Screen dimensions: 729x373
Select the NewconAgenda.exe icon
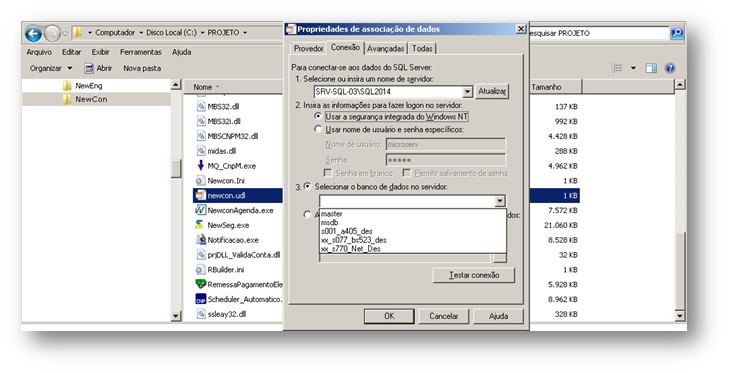point(201,210)
